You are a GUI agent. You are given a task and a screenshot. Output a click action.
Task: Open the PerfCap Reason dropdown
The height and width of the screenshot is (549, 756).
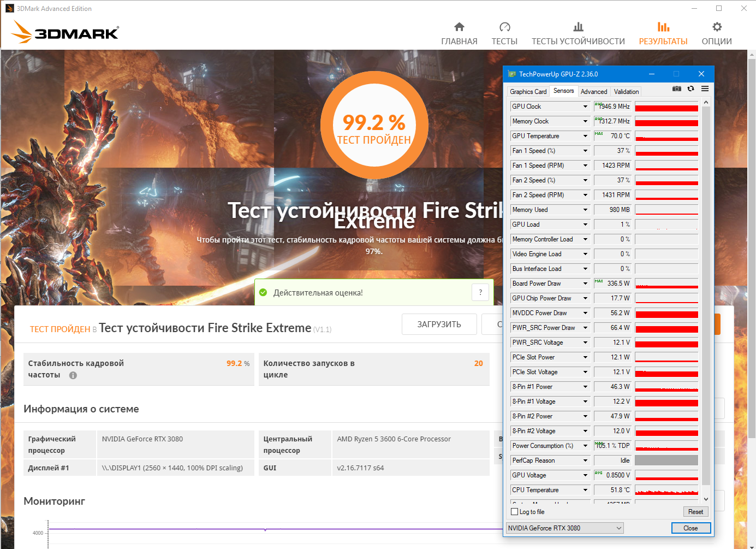pos(585,461)
